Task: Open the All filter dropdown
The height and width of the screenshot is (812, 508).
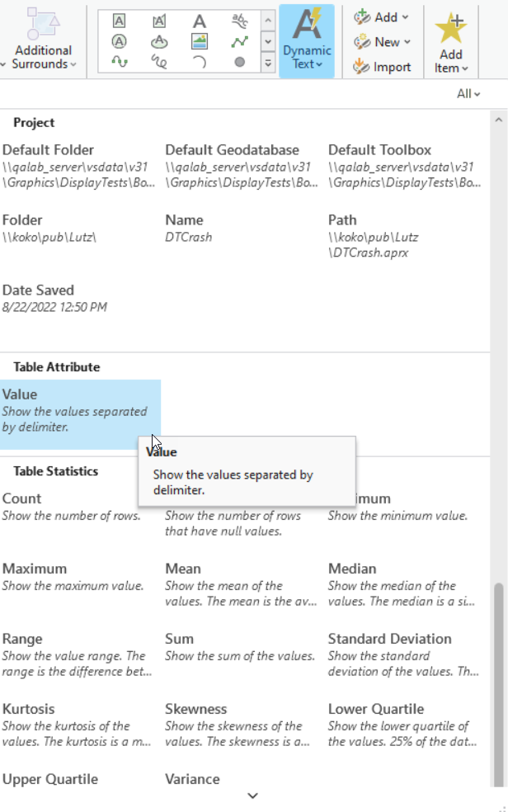Action: point(468,94)
